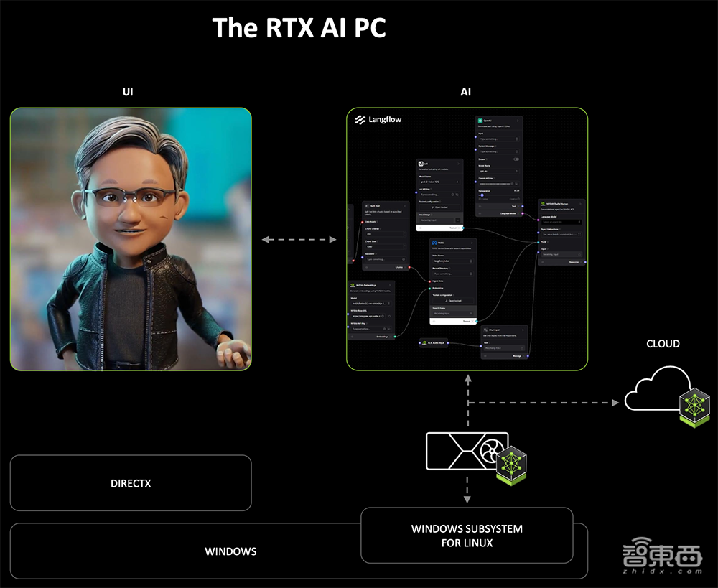Click the Langflow logo icon
718x588 pixels.
point(360,120)
